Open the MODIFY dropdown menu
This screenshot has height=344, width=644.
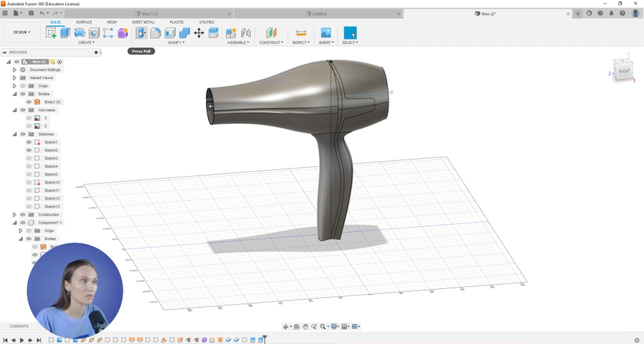(176, 42)
